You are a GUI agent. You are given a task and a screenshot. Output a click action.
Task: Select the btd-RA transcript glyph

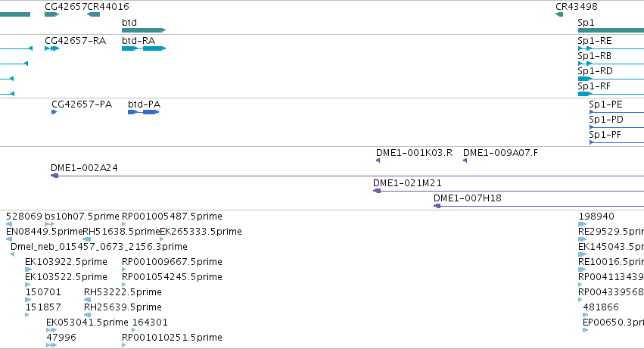(144, 48)
